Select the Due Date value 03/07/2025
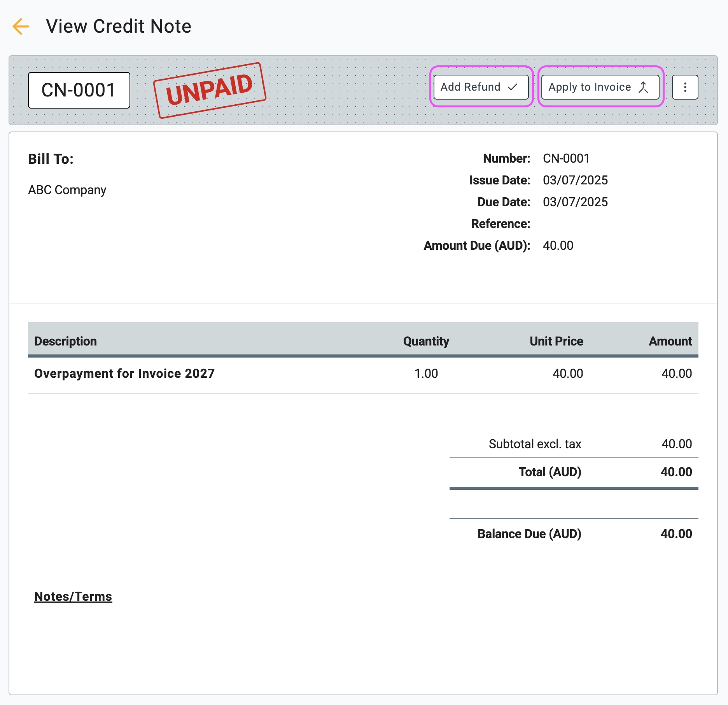Screen dimensions: 728x705 pos(575,202)
